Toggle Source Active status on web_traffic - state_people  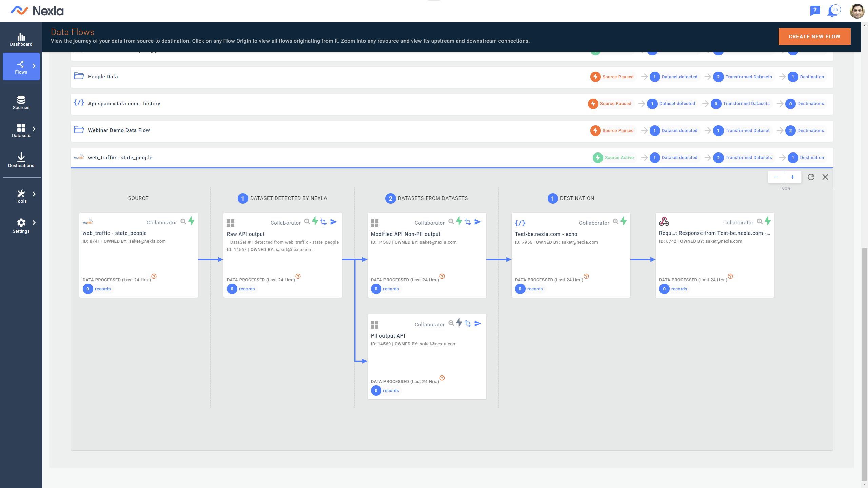click(x=597, y=157)
